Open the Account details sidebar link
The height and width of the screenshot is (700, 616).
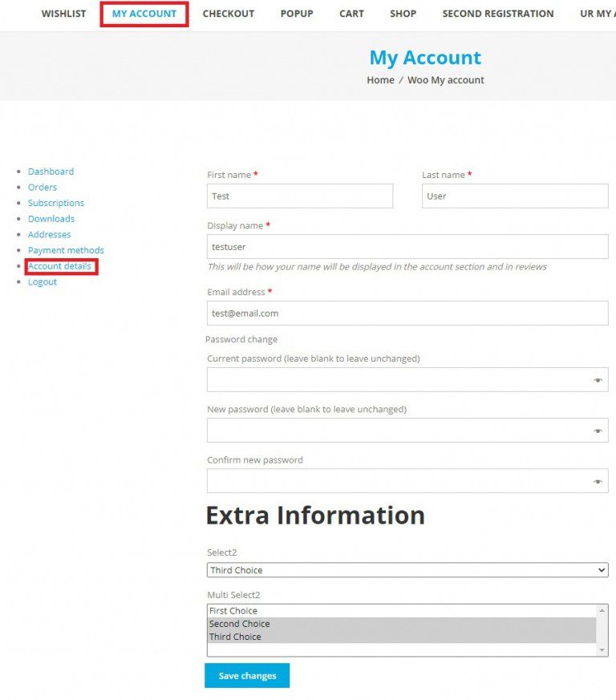[59, 266]
